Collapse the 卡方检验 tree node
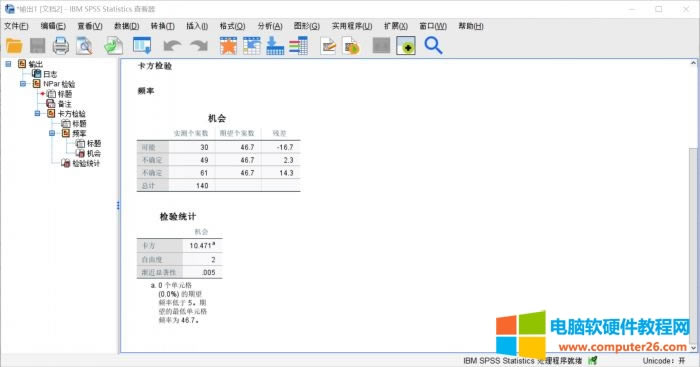 coord(38,113)
